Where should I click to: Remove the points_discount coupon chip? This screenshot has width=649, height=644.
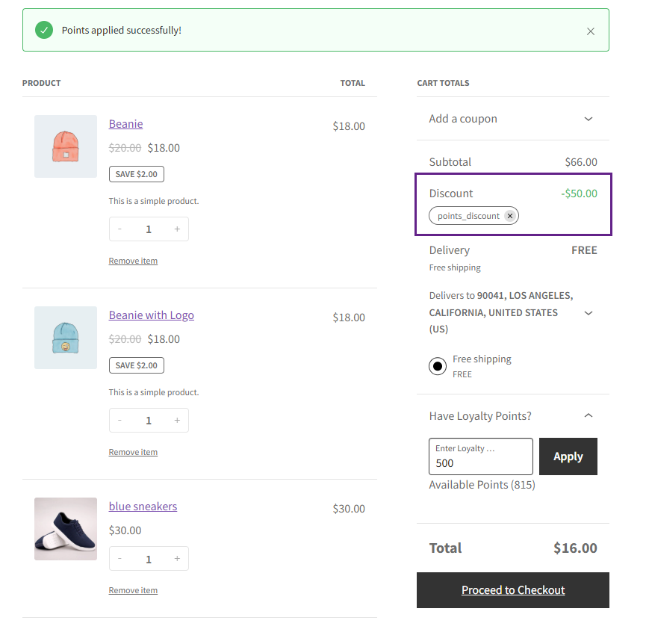[510, 216]
